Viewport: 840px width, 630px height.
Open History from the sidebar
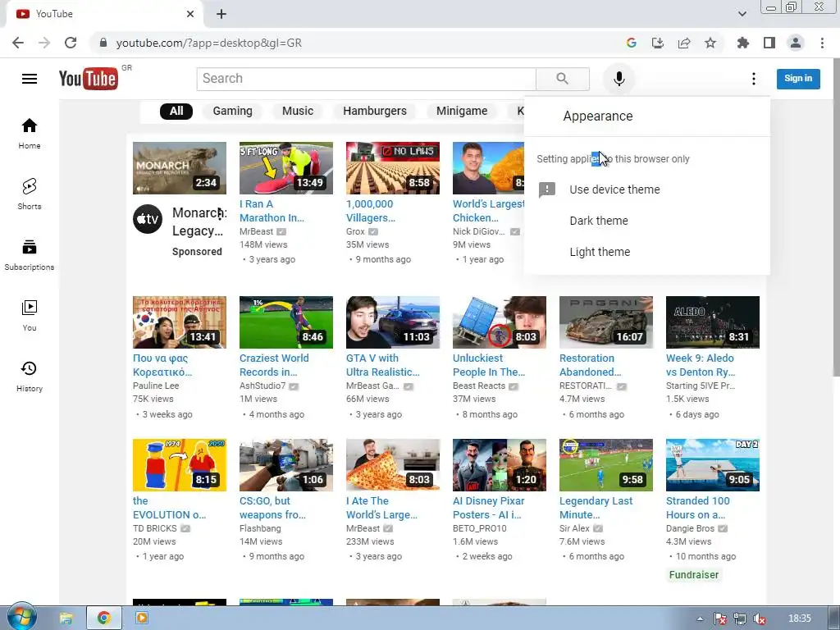[30, 376]
